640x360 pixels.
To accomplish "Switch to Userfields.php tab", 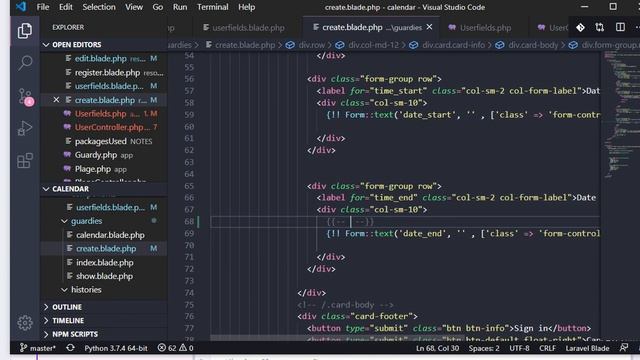I will [x=480, y=28].
